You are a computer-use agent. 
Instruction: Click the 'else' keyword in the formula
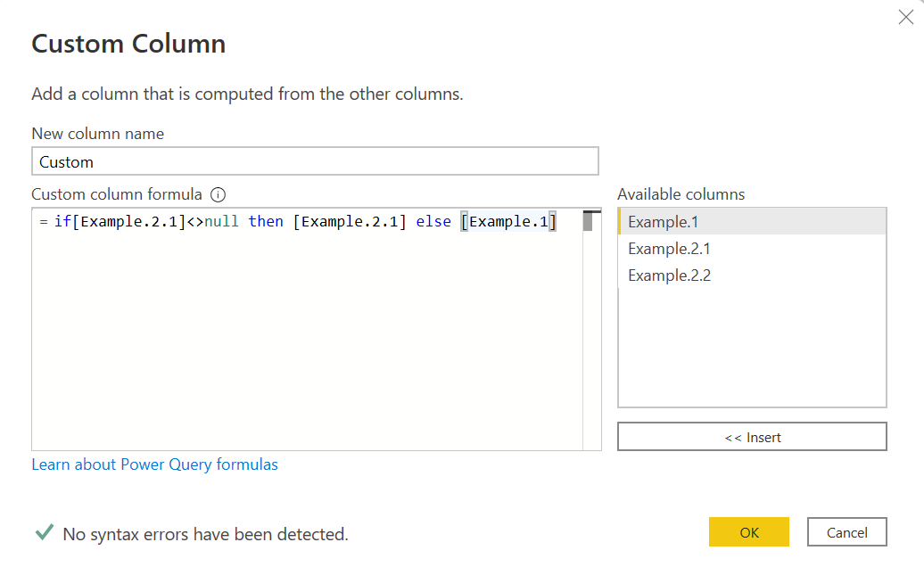433,221
